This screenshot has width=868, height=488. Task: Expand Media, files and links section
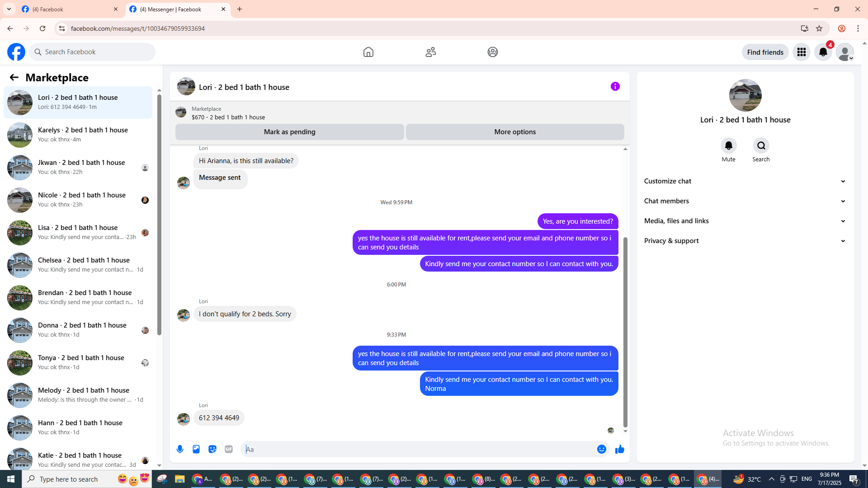(x=745, y=221)
